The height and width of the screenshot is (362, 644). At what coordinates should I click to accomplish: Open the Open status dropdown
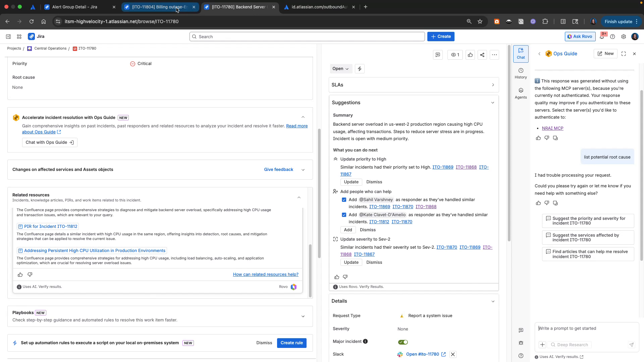pos(340,68)
